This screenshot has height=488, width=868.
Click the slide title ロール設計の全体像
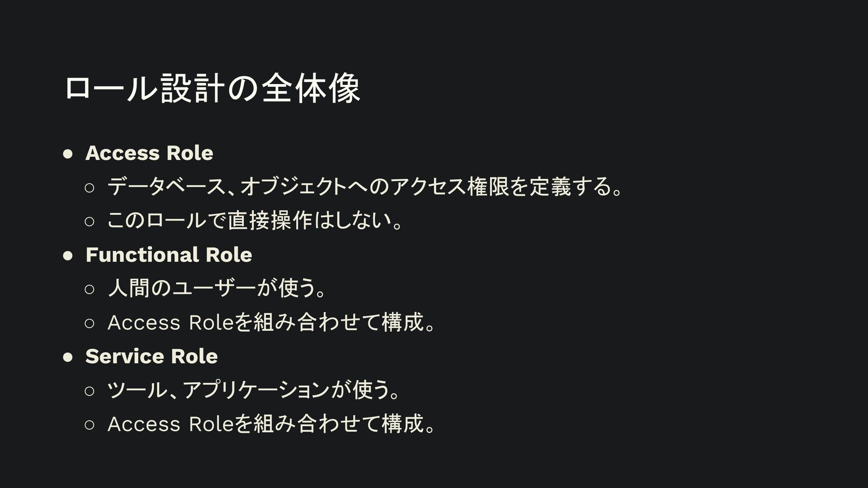point(212,88)
